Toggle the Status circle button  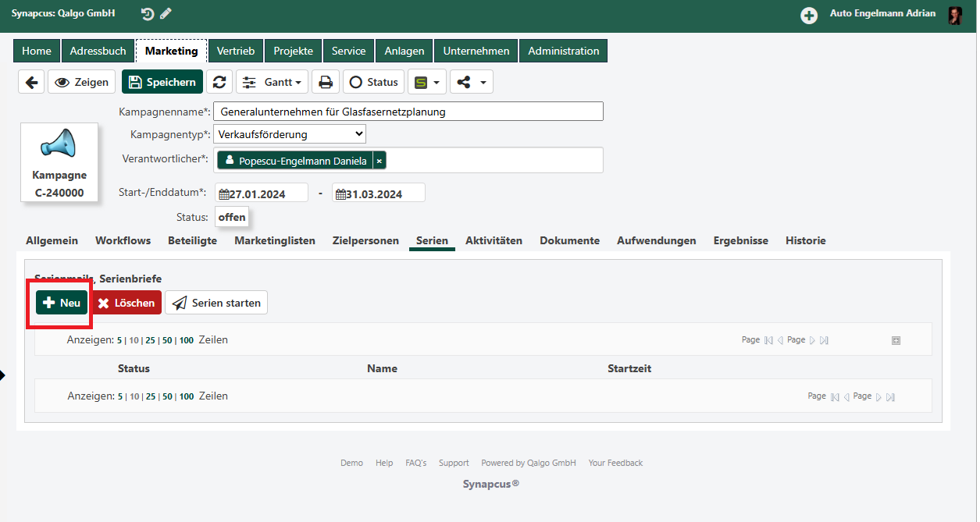coord(373,82)
